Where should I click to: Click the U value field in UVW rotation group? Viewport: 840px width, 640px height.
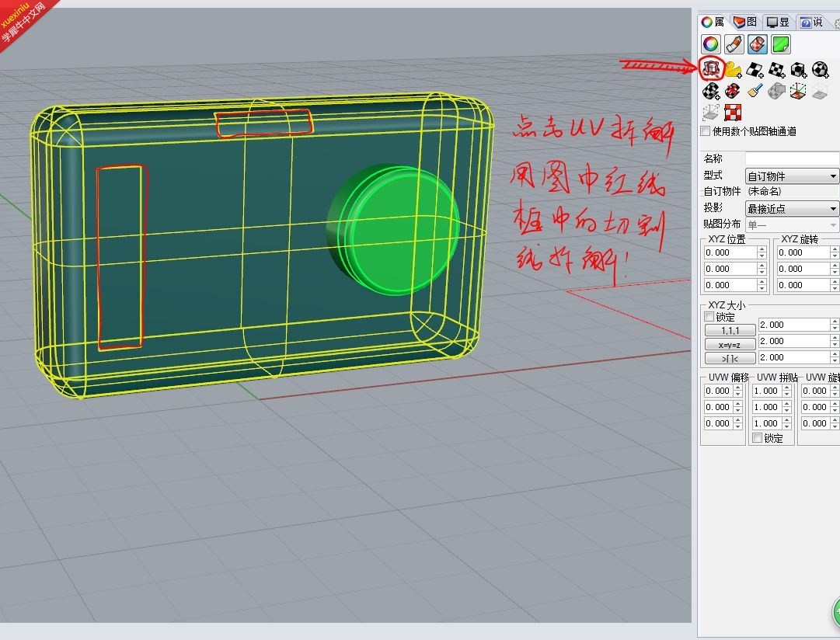(x=816, y=391)
